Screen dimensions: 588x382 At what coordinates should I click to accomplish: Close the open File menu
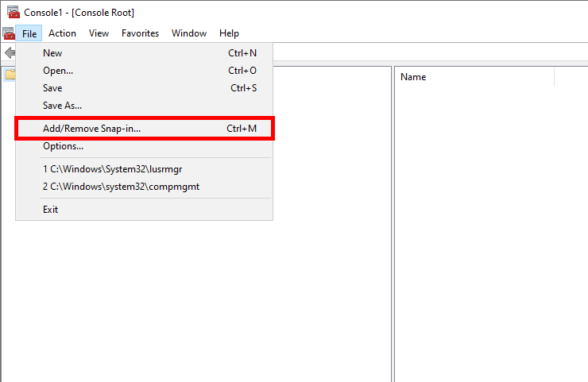click(x=29, y=33)
